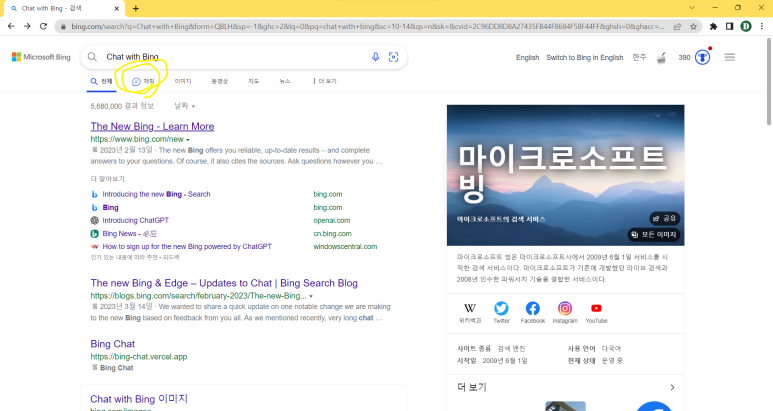Click the magnifier icon in search box
The height and width of the screenshot is (411, 773).
coord(92,57)
